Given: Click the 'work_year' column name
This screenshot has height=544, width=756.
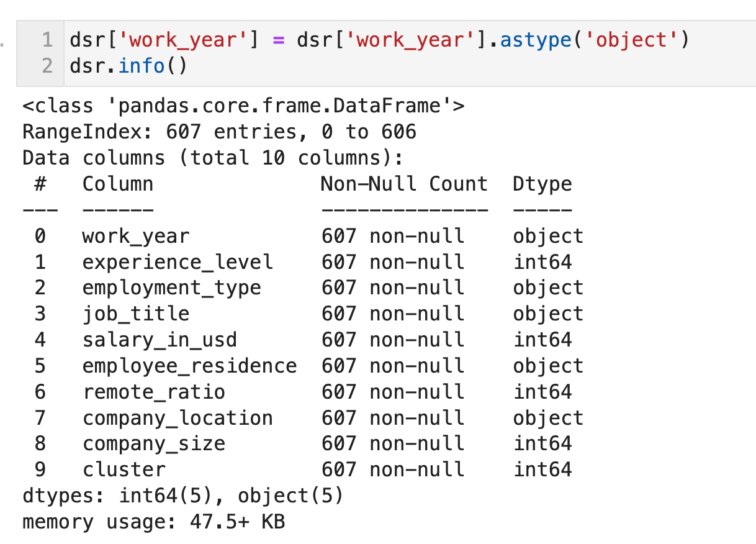Looking at the screenshot, I should [136, 237].
